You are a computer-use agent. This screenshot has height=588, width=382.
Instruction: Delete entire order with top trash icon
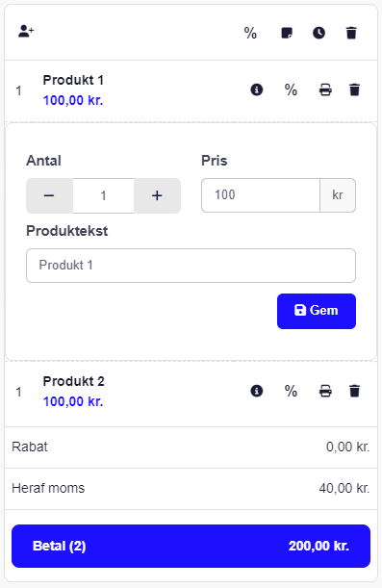coord(351,33)
